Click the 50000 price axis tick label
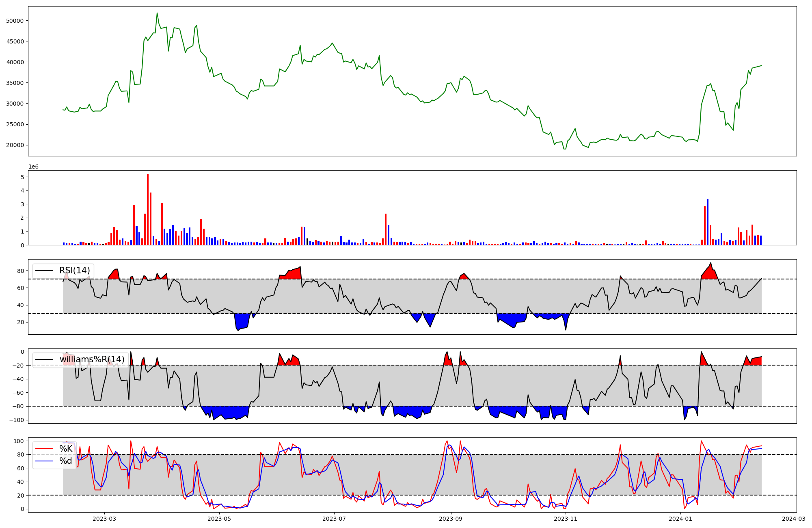Viewport: 812px width, 528px height. 15,21
